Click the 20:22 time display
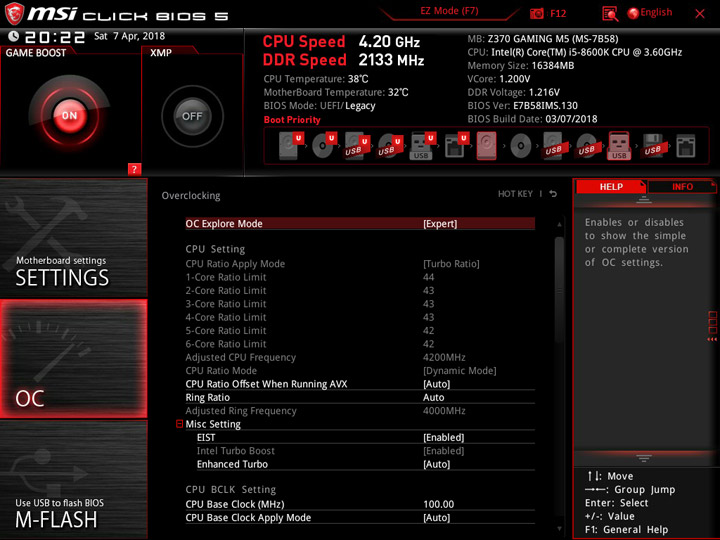 55,37
